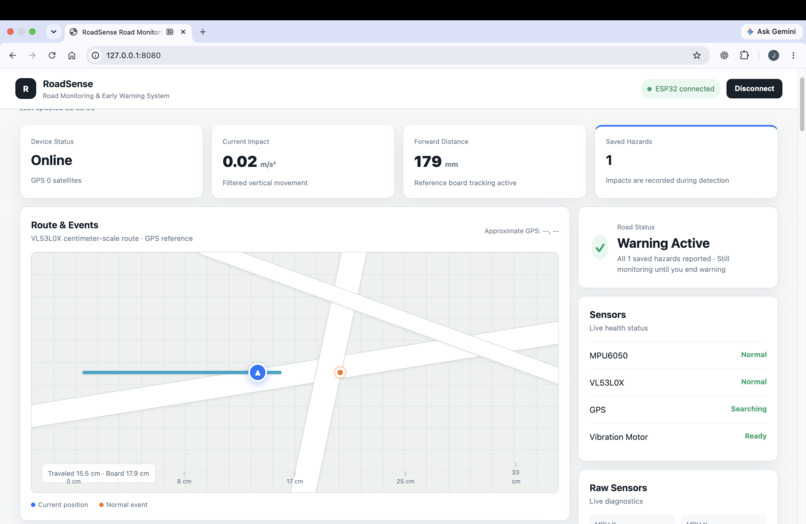Click the Route & Events heading
Image resolution: width=806 pixels, height=524 pixels.
(64, 225)
